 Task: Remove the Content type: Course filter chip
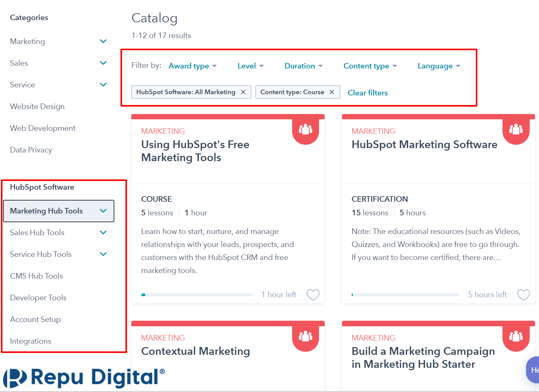(332, 92)
